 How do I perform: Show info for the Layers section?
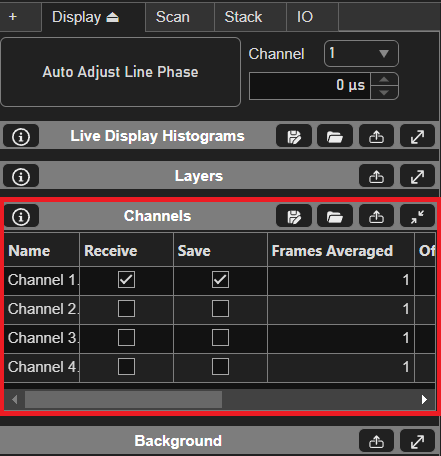21,176
